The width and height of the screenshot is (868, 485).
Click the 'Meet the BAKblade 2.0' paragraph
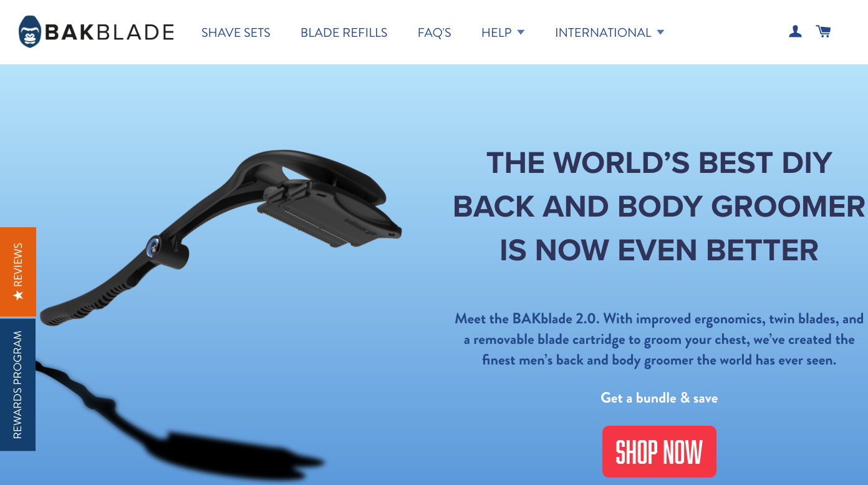pyautogui.click(x=659, y=340)
